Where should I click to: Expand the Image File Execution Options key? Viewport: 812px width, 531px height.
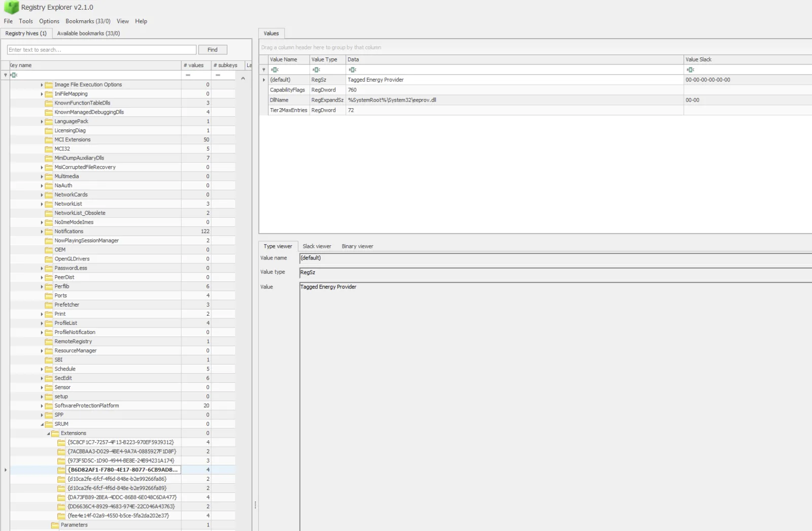coord(42,85)
